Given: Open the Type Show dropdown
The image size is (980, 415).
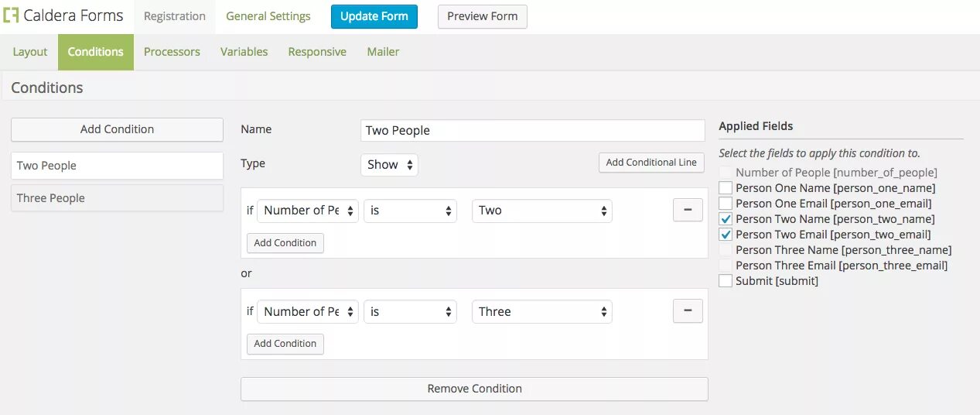Looking at the screenshot, I should click(389, 164).
